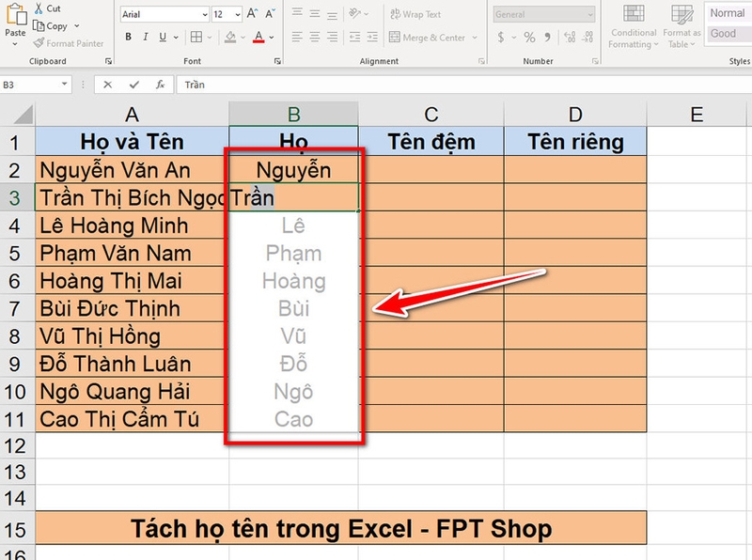Increase decimal places
This screenshot has width=752, height=560.
click(570, 37)
